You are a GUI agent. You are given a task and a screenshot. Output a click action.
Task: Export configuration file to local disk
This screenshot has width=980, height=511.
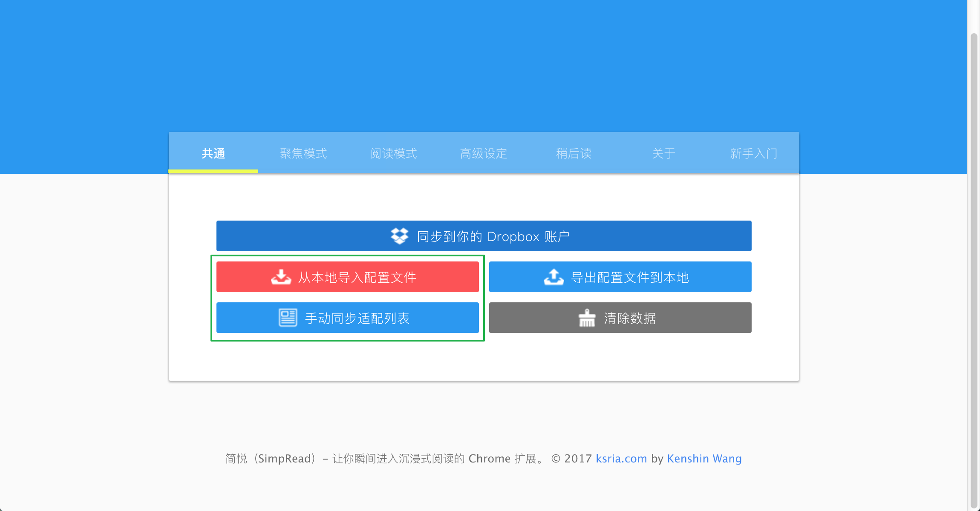pyautogui.click(x=620, y=276)
